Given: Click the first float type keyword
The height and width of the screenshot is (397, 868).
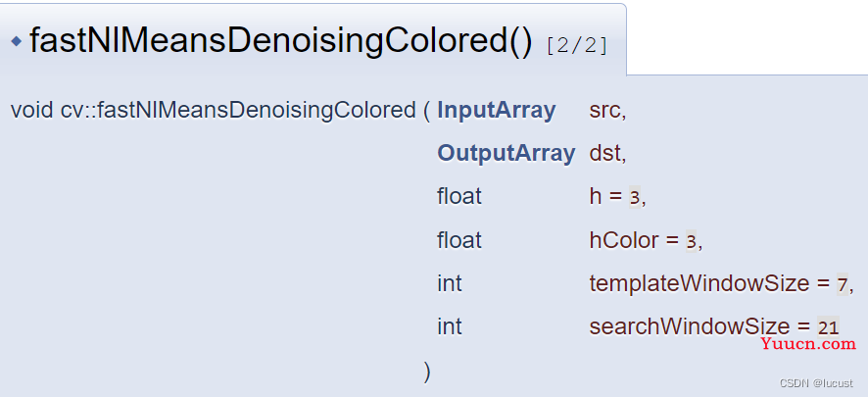Looking at the screenshot, I should tap(459, 197).
